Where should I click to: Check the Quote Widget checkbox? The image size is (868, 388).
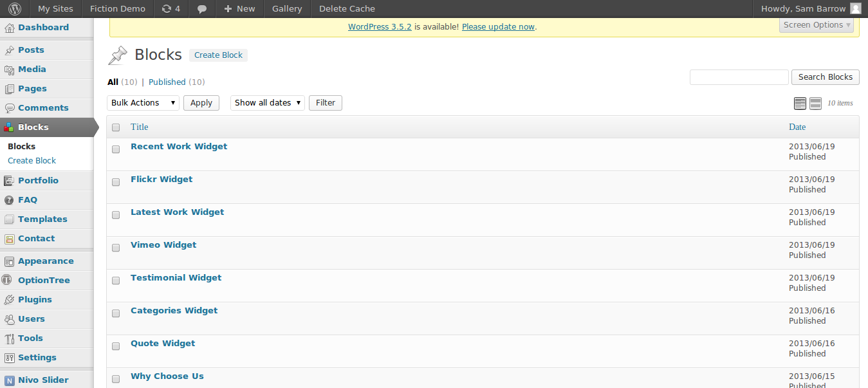tap(116, 346)
